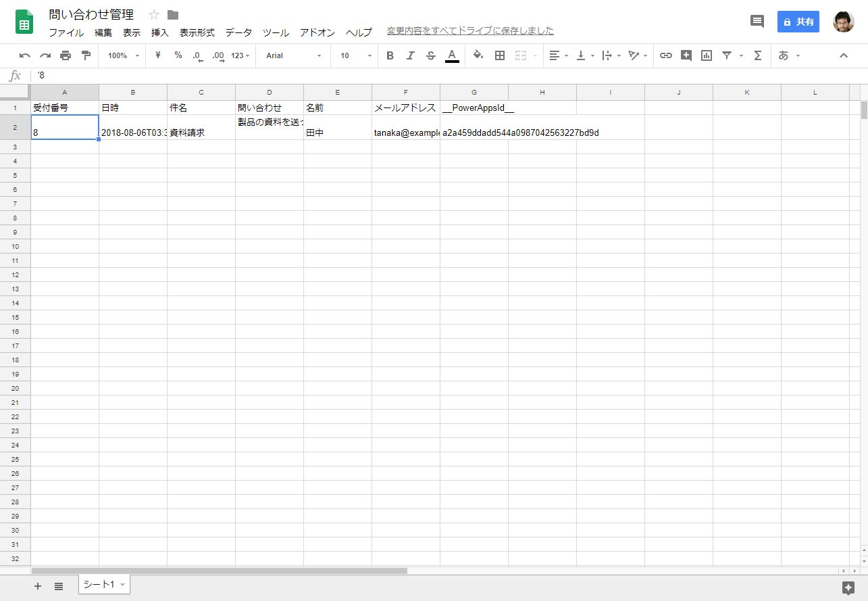The width and height of the screenshot is (868, 601).
Task: Open the text rotation dropdown
Action: [x=638, y=55]
